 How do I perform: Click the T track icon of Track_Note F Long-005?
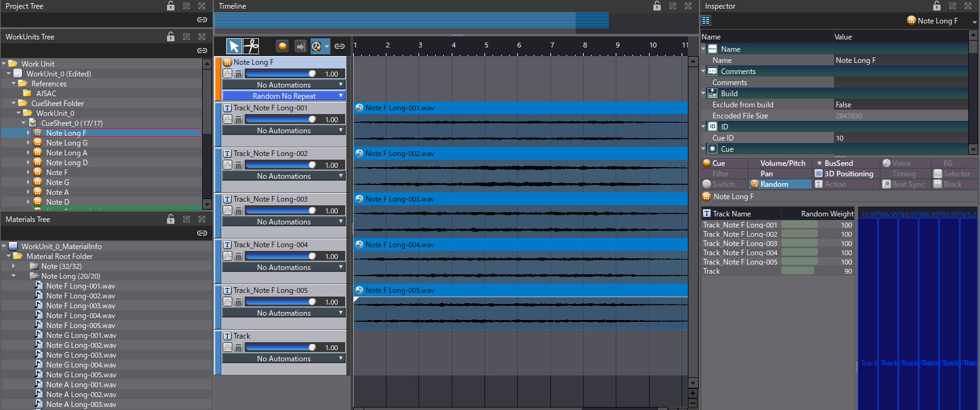(227, 290)
